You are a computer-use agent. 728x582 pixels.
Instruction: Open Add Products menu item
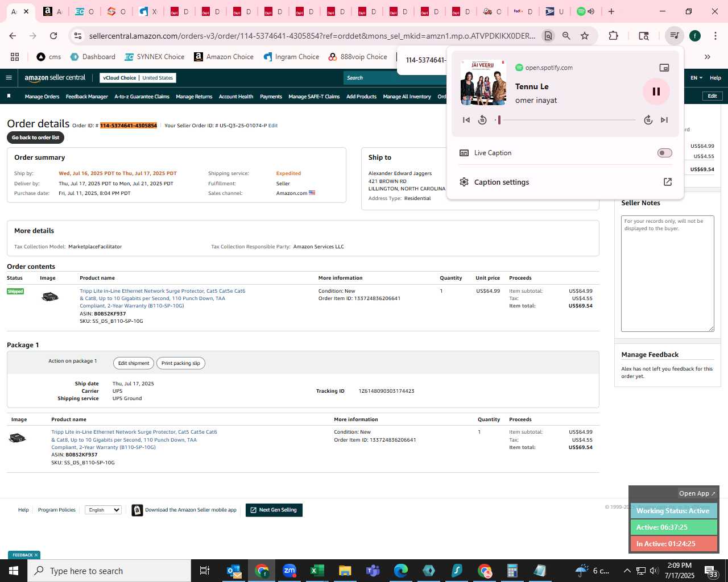coord(361,97)
